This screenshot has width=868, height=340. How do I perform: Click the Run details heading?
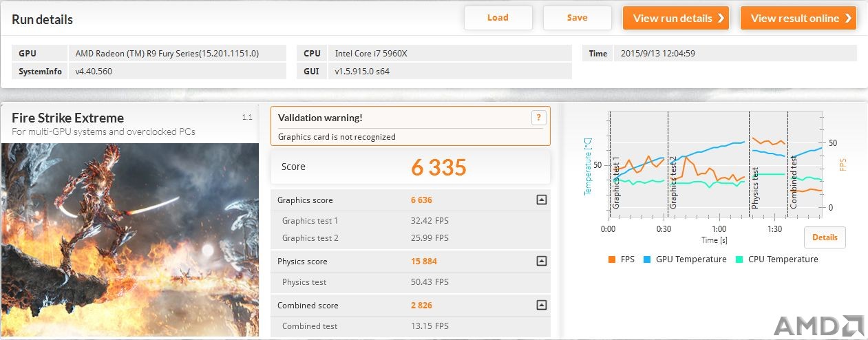[42, 20]
